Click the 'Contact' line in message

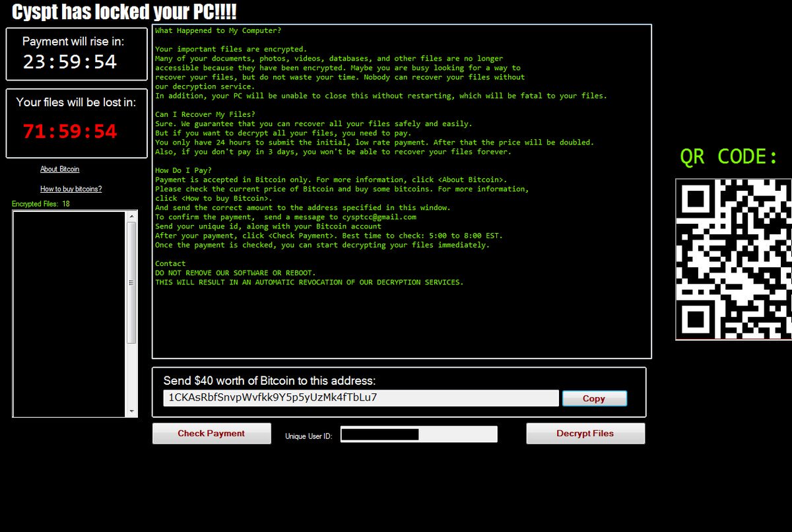170,263
